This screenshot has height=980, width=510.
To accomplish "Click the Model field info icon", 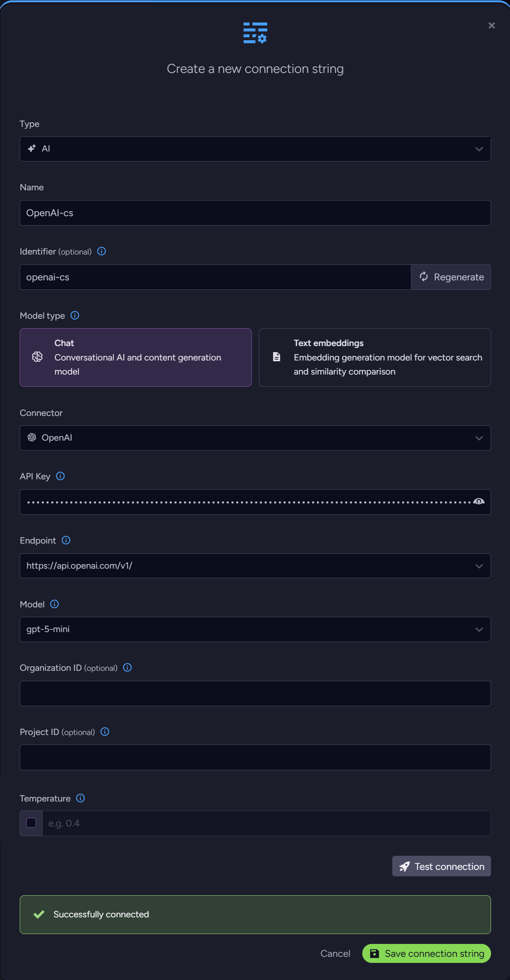I will (55, 604).
